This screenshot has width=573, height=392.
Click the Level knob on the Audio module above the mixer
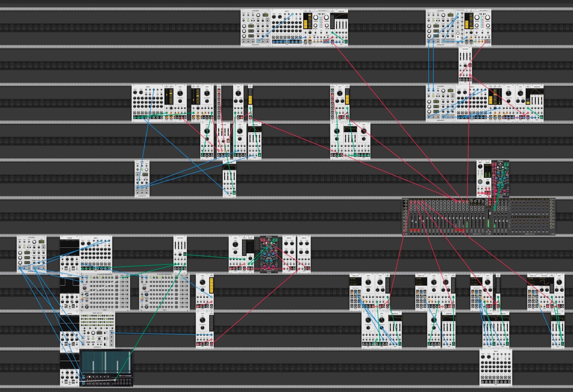point(488,183)
